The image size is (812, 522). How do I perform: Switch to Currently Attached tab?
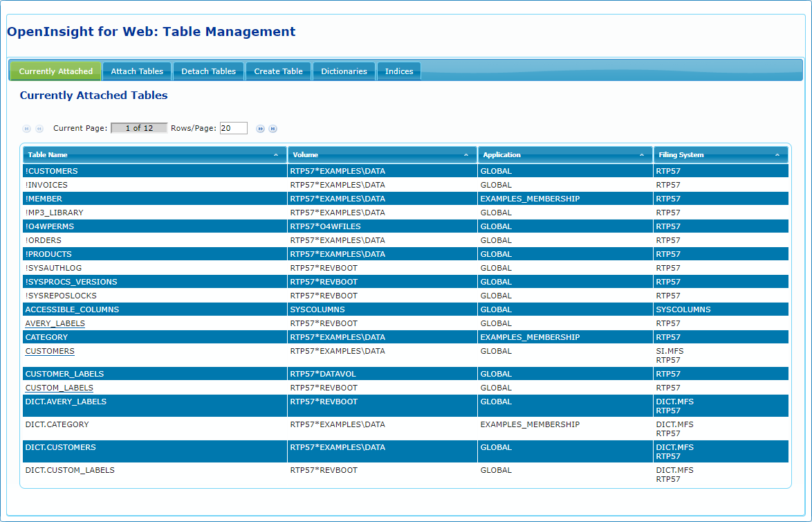56,71
